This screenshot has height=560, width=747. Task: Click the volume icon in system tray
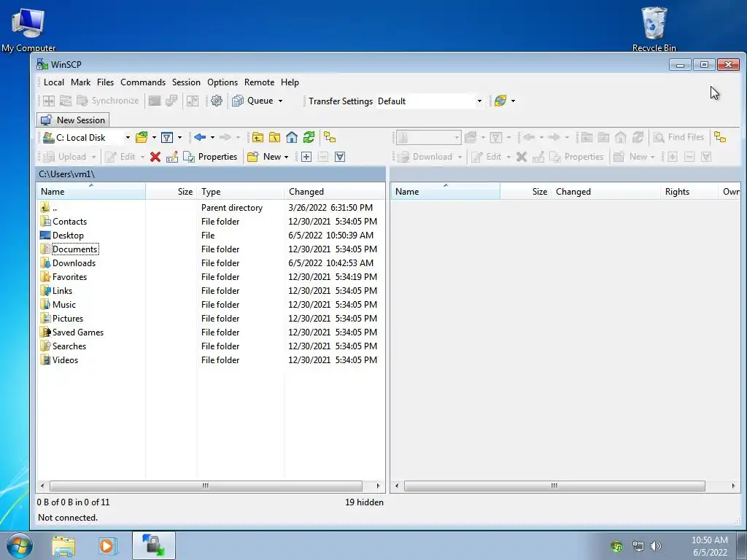(656, 546)
